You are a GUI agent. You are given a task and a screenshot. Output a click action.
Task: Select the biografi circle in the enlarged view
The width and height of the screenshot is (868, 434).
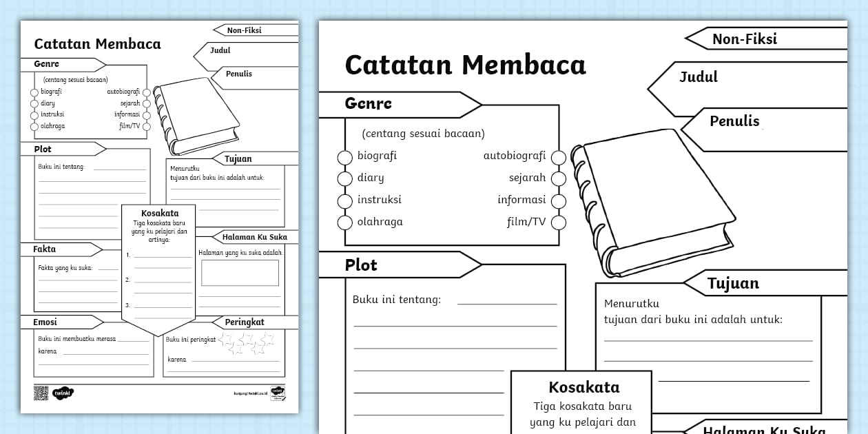pyautogui.click(x=344, y=157)
